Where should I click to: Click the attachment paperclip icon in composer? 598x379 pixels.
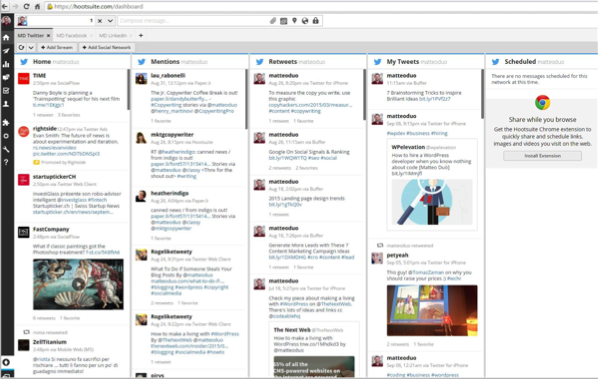273,21
